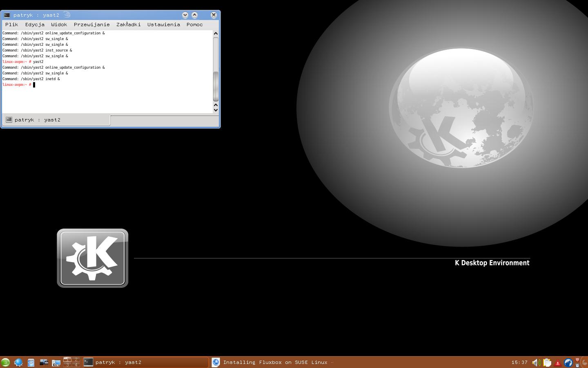Click the browser icon on Fluxbox taskbar entry

coord(216,362)
